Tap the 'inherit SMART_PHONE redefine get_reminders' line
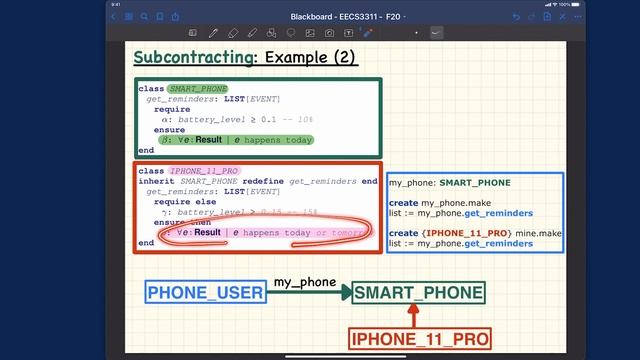640x360 pixels. pos(258,181)
